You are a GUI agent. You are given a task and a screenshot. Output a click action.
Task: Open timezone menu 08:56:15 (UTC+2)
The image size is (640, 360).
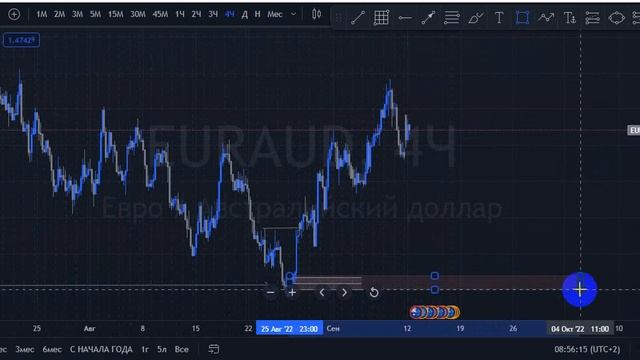(x=587, y=349)
